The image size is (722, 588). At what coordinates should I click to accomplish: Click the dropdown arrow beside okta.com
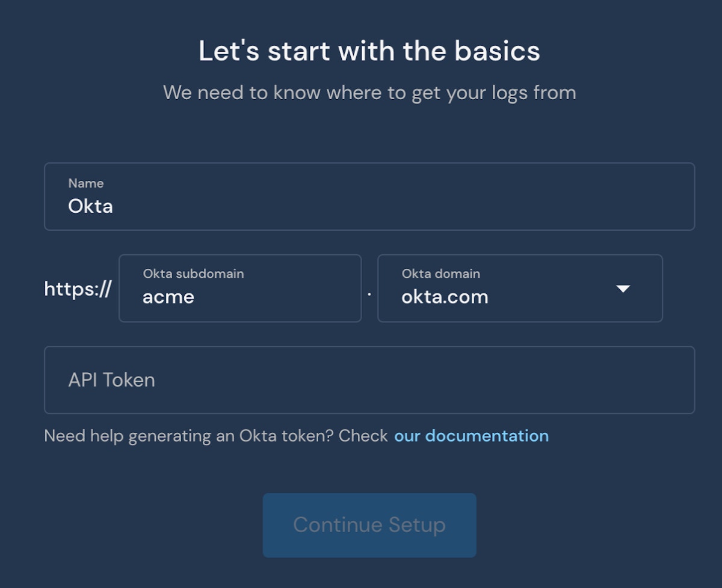pyautogui.click(x=623, y=289)
